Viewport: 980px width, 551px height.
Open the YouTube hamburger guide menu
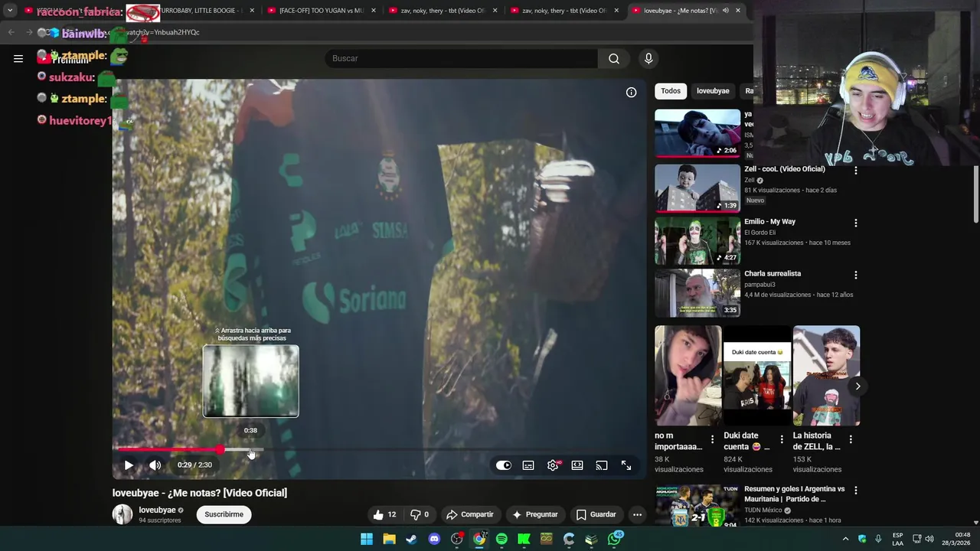[x=18, y=58]
